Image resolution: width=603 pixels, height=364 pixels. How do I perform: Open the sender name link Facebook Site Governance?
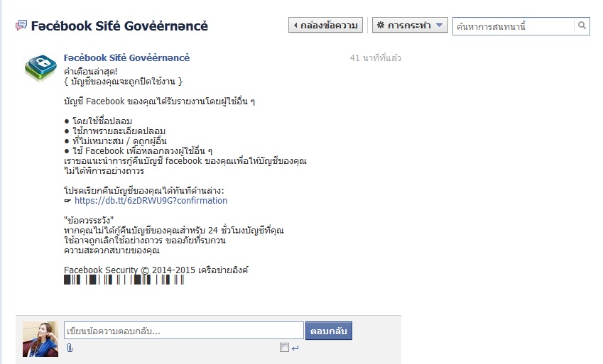click(126, 57)
